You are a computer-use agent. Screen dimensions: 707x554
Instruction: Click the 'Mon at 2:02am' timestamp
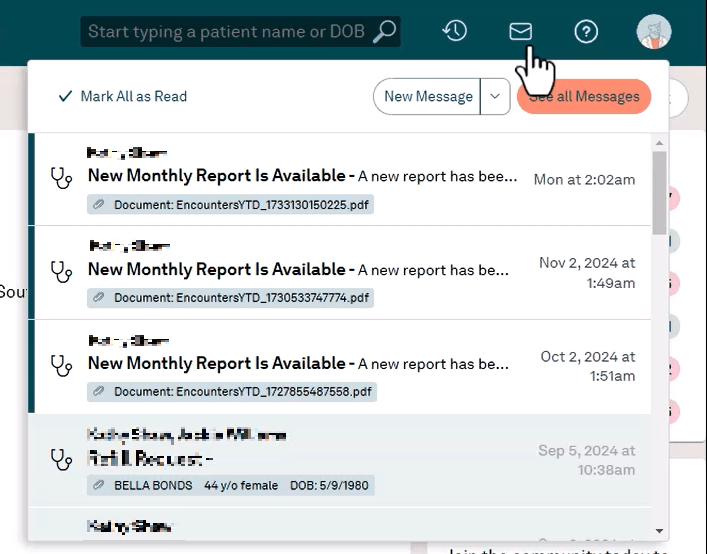584,179
